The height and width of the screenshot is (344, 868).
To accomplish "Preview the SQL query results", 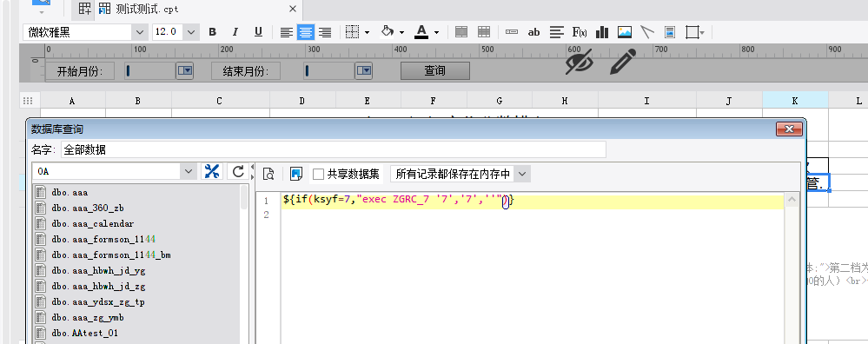I will coord(268,175).
